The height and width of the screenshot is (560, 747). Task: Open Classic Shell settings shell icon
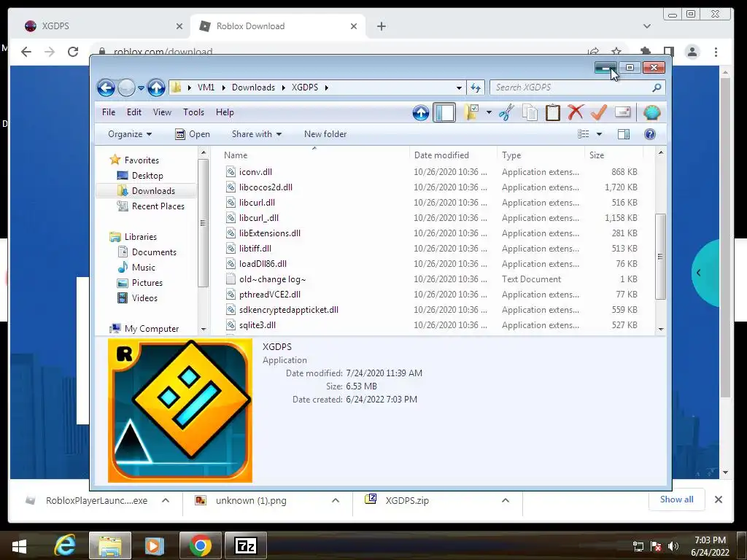coord(651,113)
